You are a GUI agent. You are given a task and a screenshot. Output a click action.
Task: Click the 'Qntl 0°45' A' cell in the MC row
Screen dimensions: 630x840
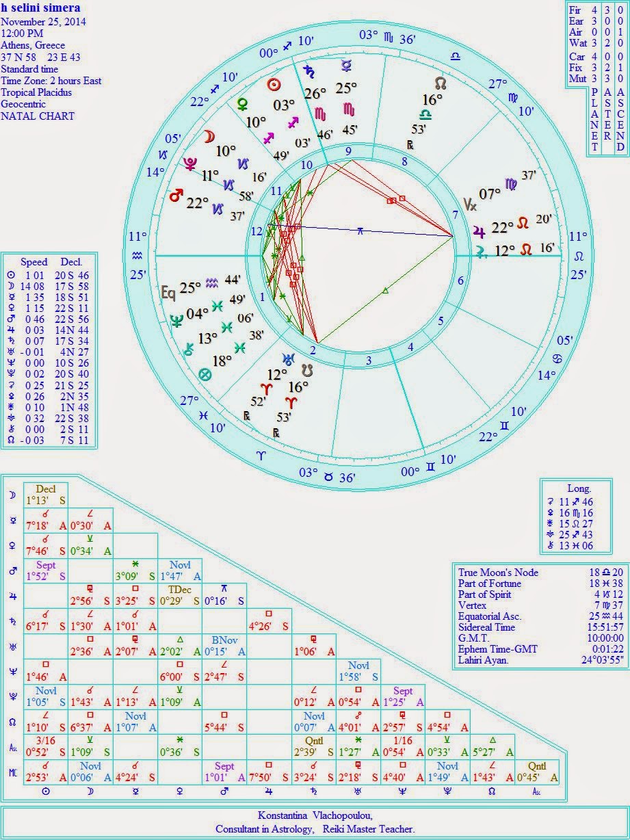pyautogui.click(x=538, y=773)
